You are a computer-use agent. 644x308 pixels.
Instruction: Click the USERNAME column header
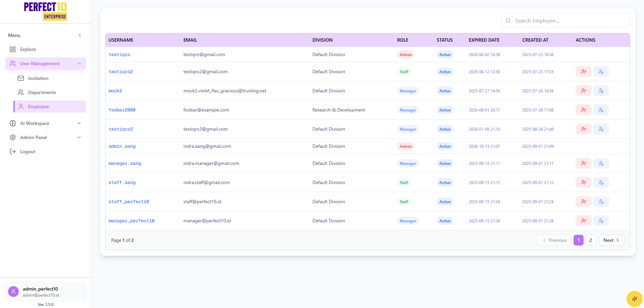(121, 40)
